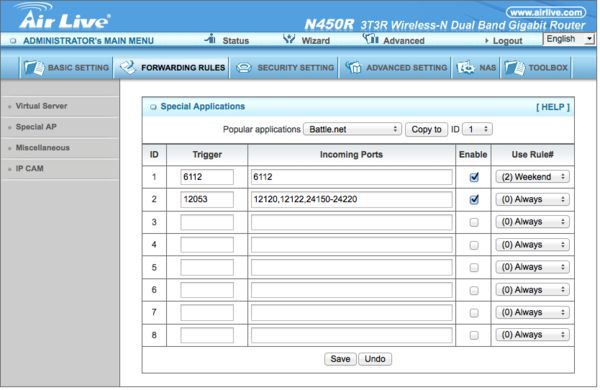Viewport: 600px width, 390px height.
Task: Open the Copy to ID dropdown
Action: point(477,129)
